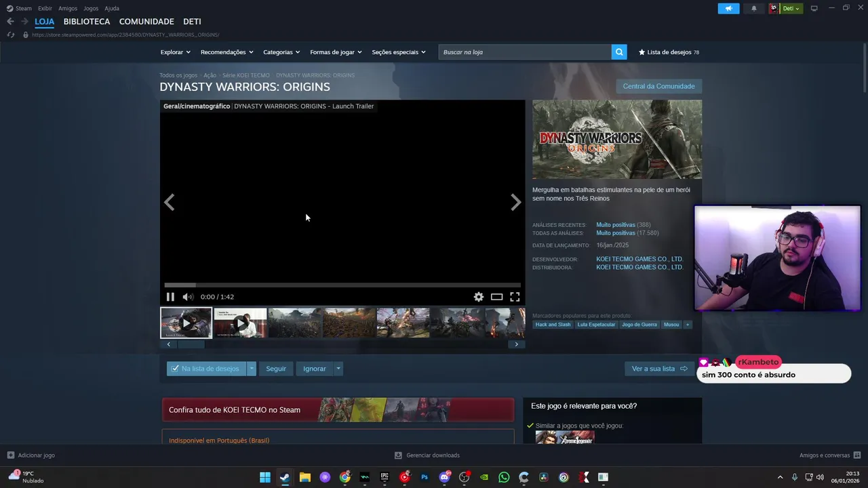The width and height of the screenshot is (868, 488).
Task: Open the DETI profile tab
Action: point(192,22)
